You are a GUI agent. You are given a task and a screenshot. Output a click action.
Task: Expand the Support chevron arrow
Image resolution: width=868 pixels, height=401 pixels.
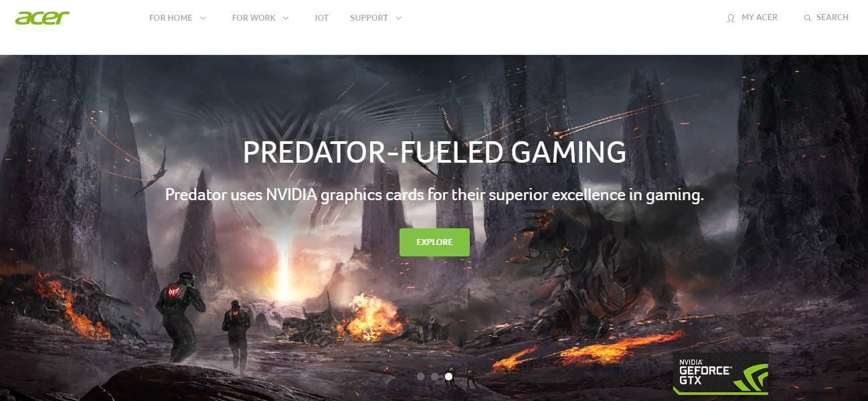(x=399, y=18)
